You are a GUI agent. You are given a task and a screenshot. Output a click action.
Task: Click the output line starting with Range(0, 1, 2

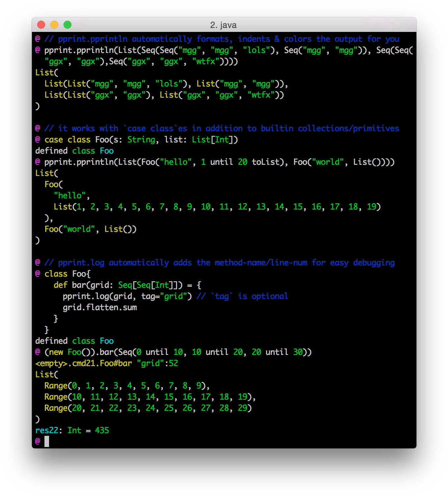click(127, 385)
